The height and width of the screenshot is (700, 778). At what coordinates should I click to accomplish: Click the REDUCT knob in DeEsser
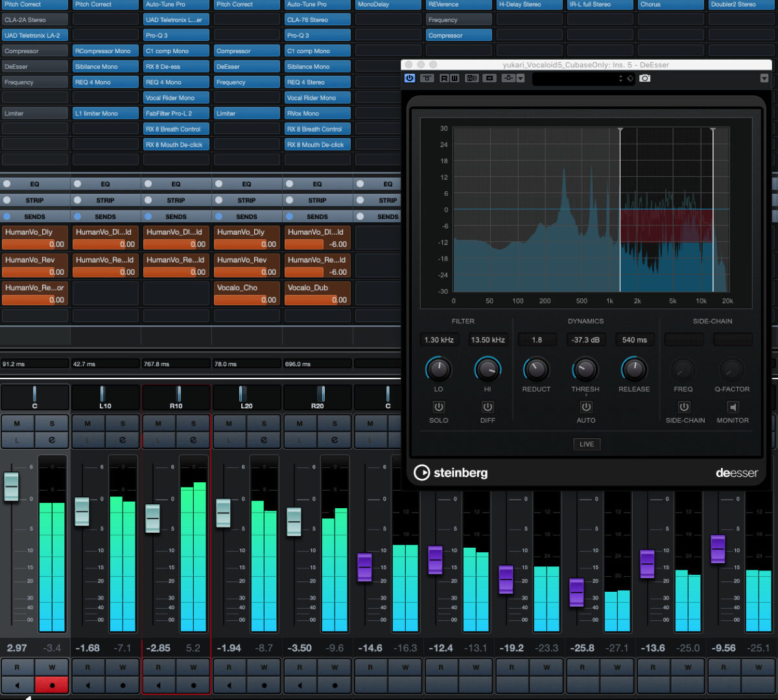(x=536, y=369)
